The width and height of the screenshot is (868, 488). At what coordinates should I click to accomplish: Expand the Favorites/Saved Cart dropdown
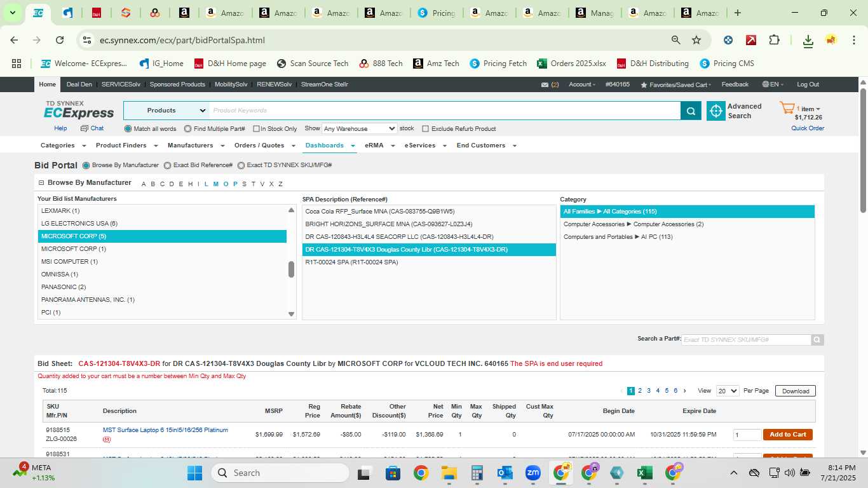pyautogui.click(x=676, y=85)
